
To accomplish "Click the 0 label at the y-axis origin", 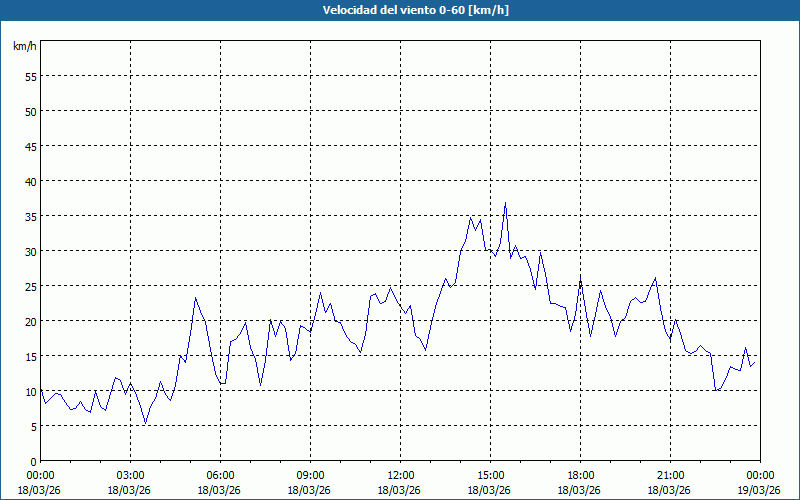I will coord(33,461).
